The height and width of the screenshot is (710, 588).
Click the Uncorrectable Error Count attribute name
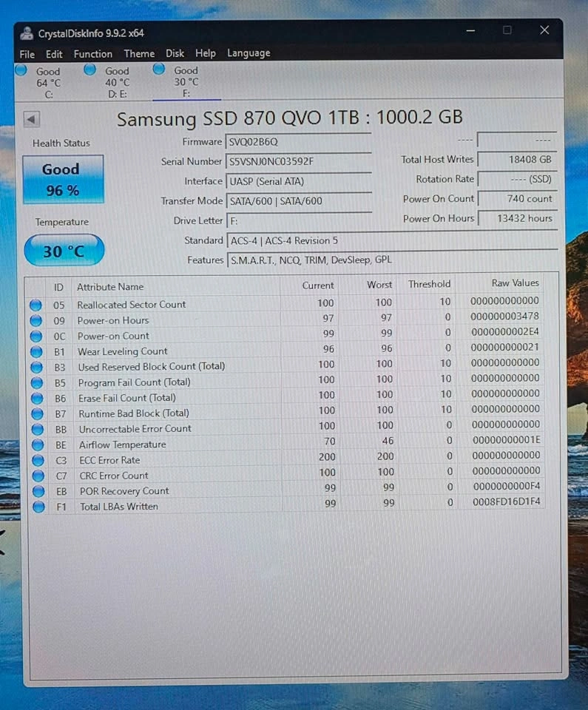tap(135, 429)
